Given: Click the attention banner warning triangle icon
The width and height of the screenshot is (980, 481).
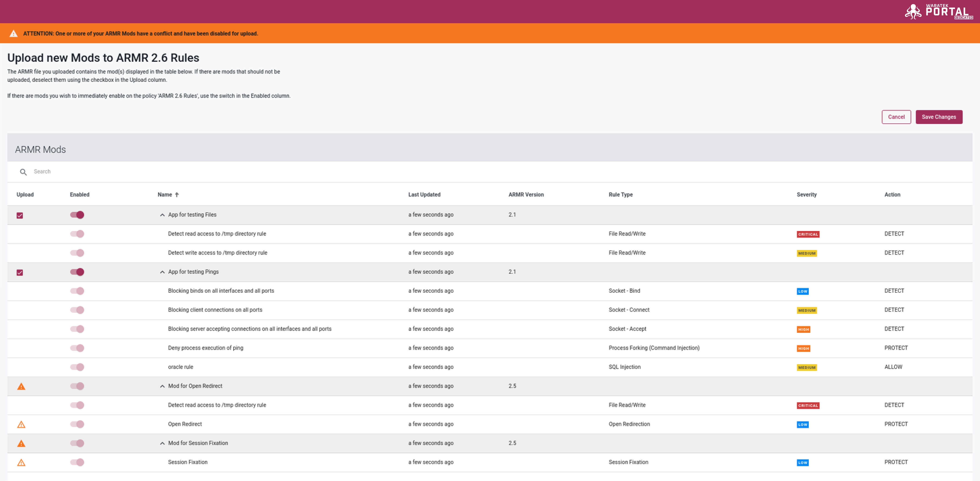Looking at the screenshot, I should (13, 33).
